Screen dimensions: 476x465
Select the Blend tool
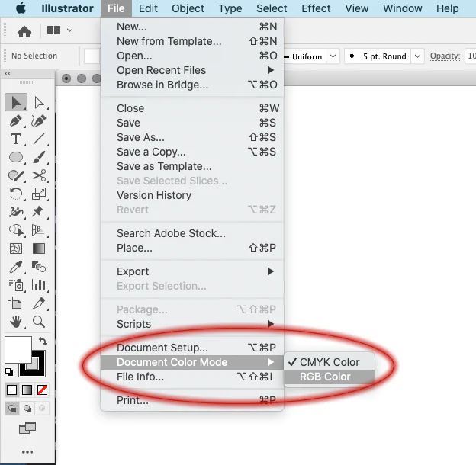point(39,267)
